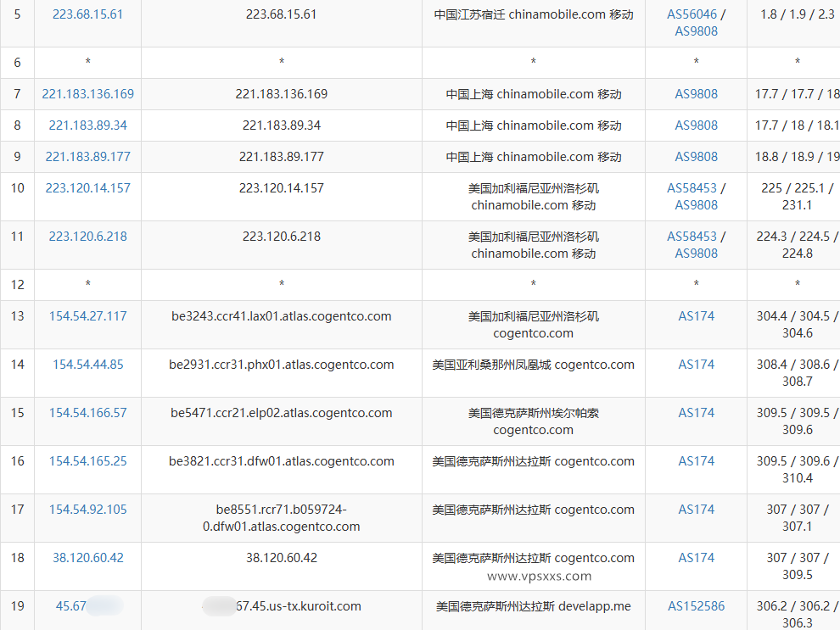Open the AS56046 link in hop 5

pos(692,14)
